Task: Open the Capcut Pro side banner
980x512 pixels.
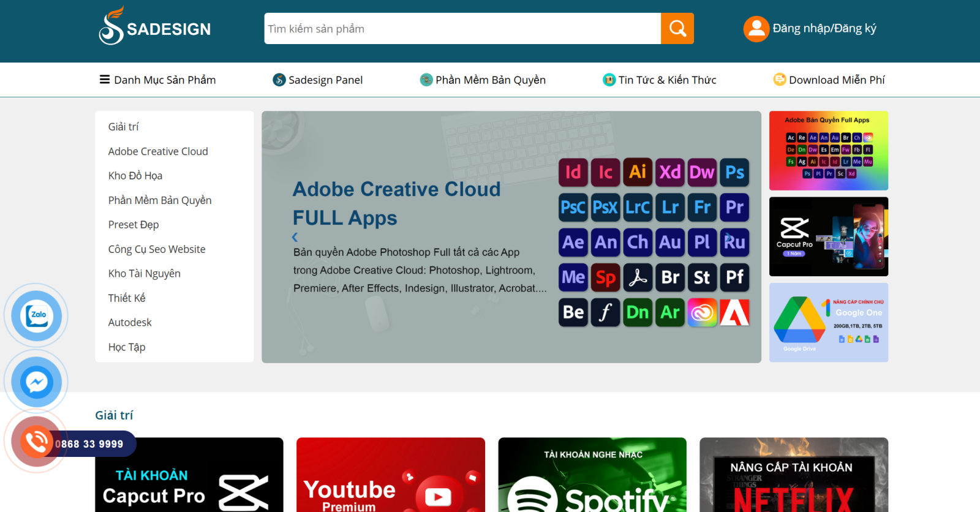Action: [829, 236]
